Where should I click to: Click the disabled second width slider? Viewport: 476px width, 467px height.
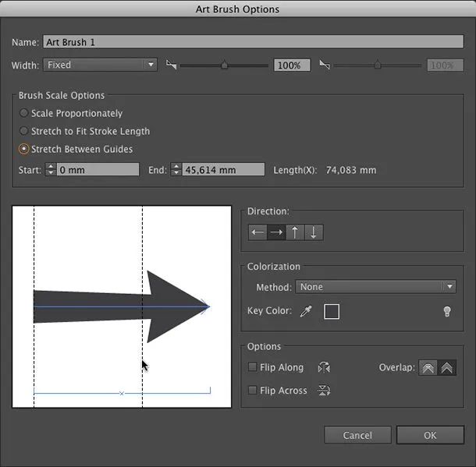[x=378, y=65]
